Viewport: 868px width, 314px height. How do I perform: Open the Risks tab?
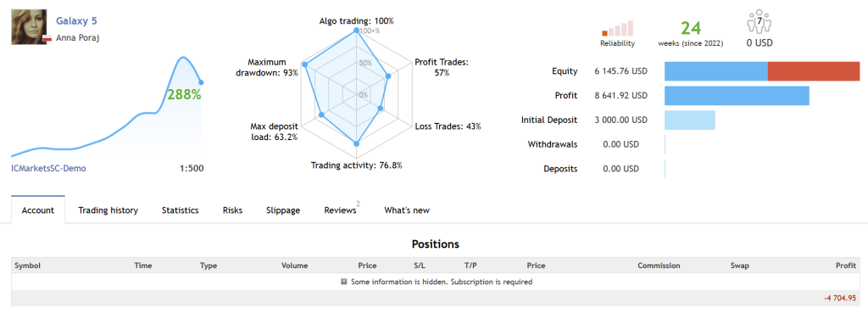[232, 210]
